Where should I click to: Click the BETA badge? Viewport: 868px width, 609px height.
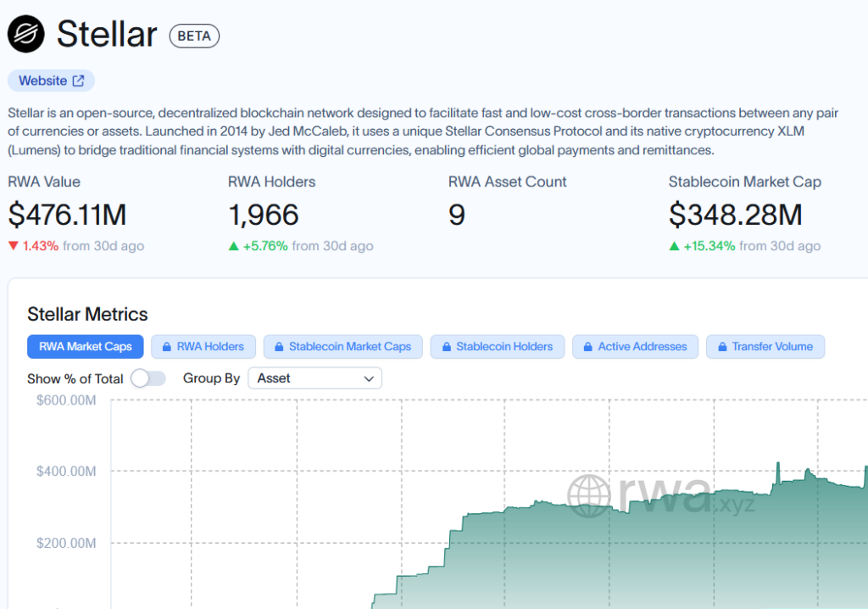(x=194, y=36)
